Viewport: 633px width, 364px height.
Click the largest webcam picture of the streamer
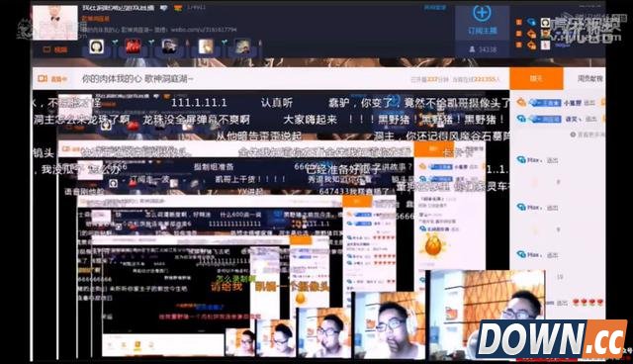[488, 314]
